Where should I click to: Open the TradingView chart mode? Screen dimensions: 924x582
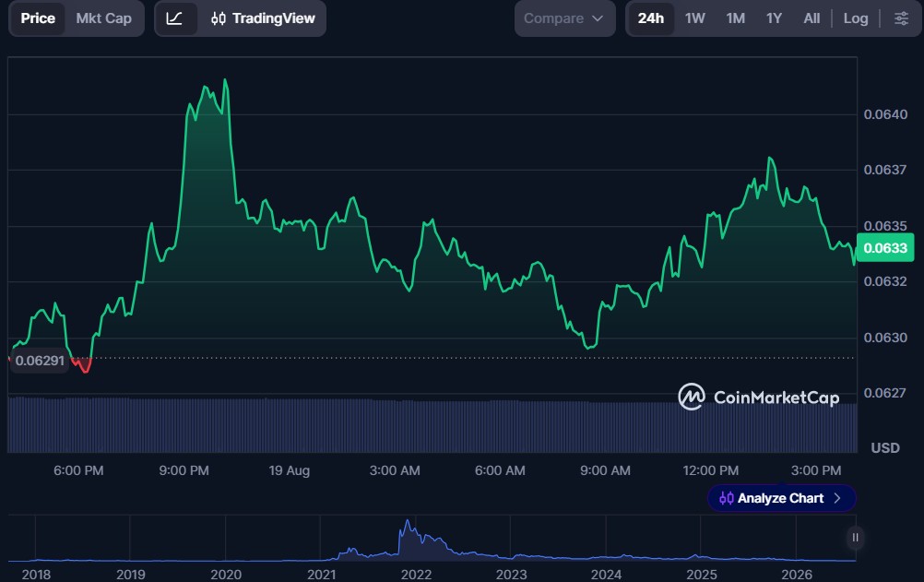(x=263, y=18)
